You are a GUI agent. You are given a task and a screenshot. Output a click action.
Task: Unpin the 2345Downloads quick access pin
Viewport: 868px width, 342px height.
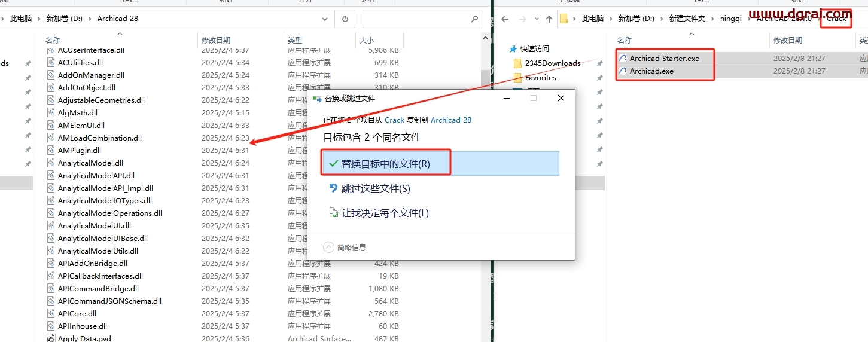click(x=599, y=63)
